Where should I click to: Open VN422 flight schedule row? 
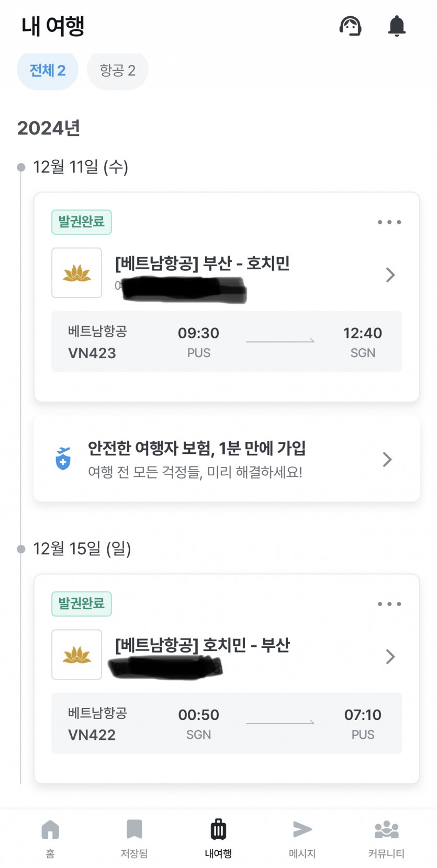pyautogui.click(x=227, y=724)
